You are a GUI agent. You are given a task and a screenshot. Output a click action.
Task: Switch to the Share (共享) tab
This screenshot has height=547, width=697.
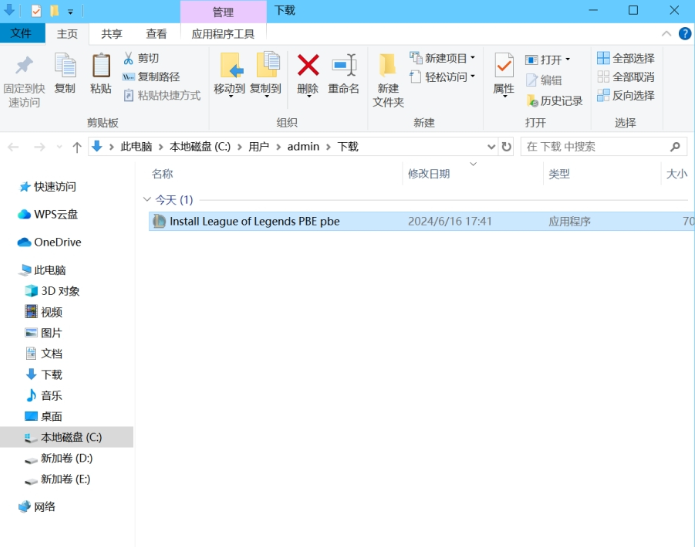pyautogui.click(x=112, y=34)
